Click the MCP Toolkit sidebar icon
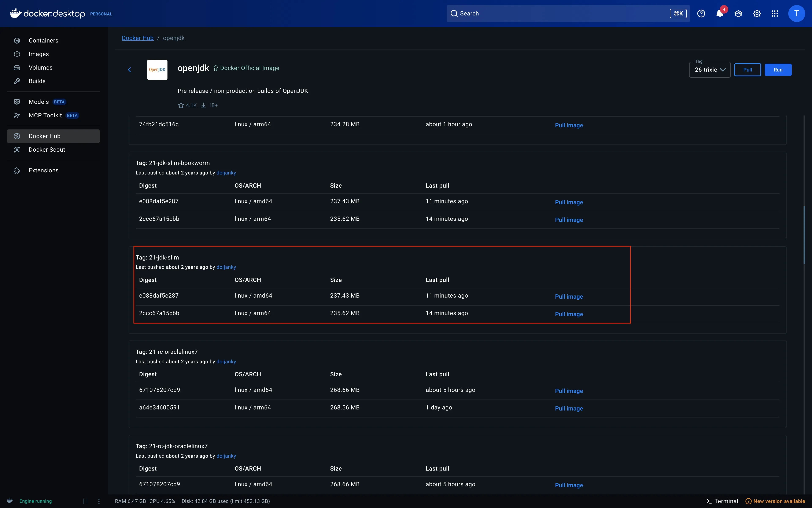The height and width of the screenshot is (508, 812). click(x=17, y=115)
